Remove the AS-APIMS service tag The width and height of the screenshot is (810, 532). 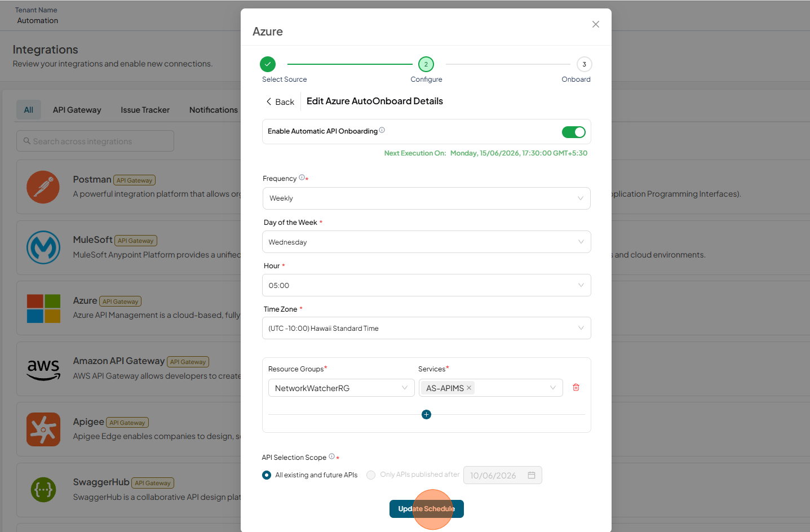coord(469,388)
